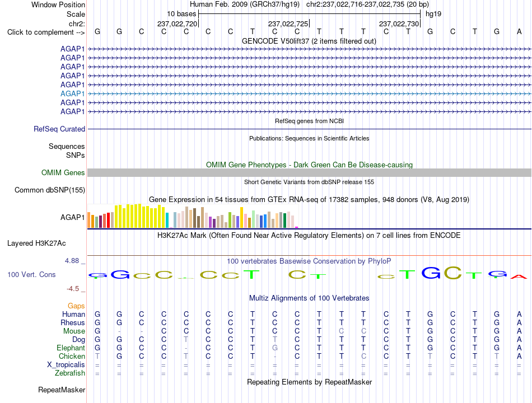532x403 pixels.
Task: Select the X_tropicalis alignment row label
Action: 66,365
